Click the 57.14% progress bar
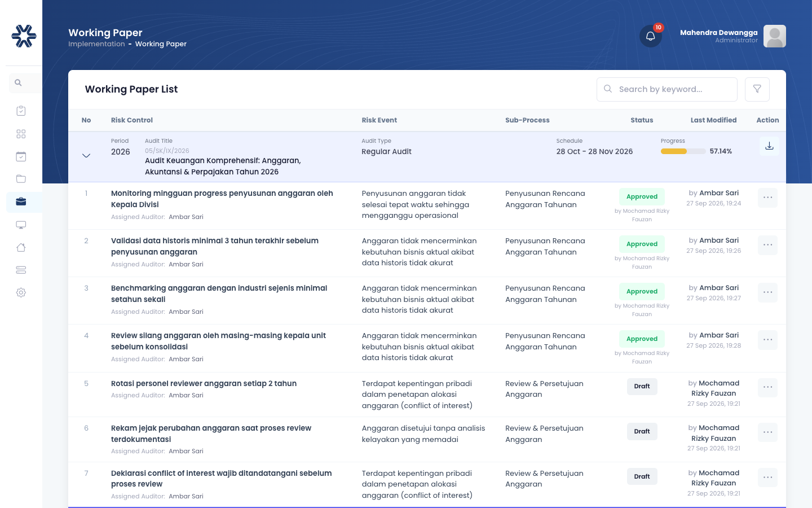The image size is (812, 508). [x=683, y=151]
